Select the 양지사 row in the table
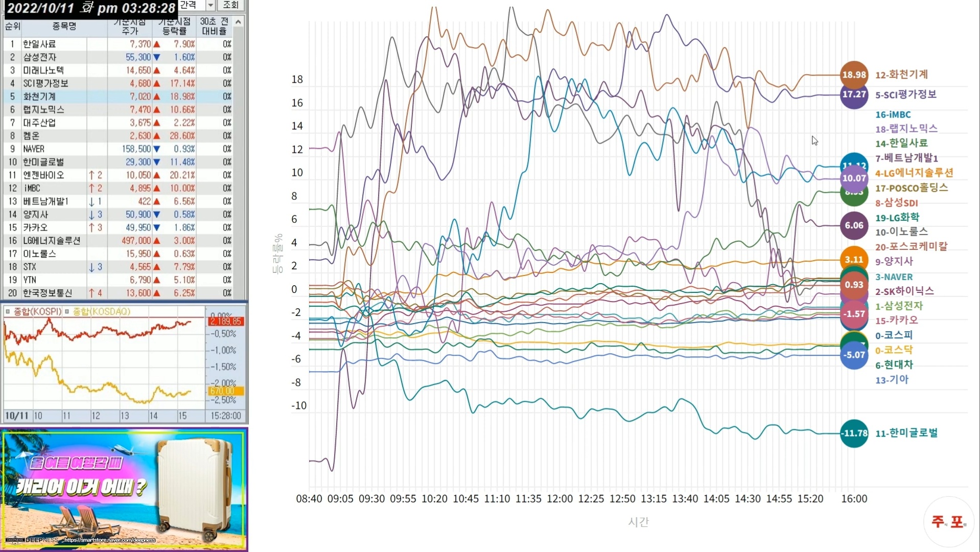The width and height of the screenshot is (980, 552). (118, 215)
